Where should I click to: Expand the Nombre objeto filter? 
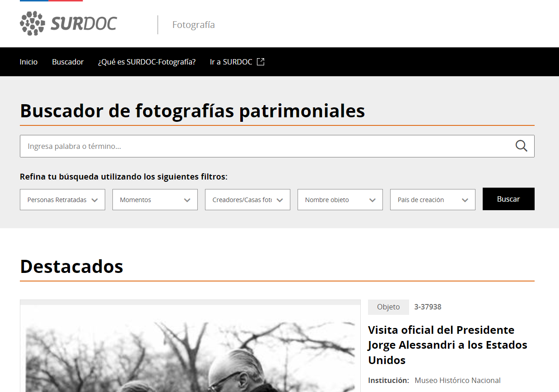pyautogui.click(x=340, y=199)
